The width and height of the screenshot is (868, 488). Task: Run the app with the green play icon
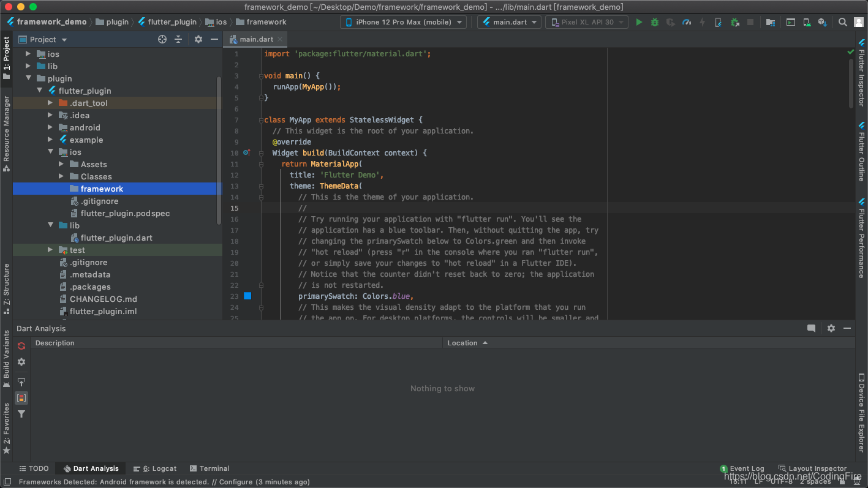pos(639,22)
